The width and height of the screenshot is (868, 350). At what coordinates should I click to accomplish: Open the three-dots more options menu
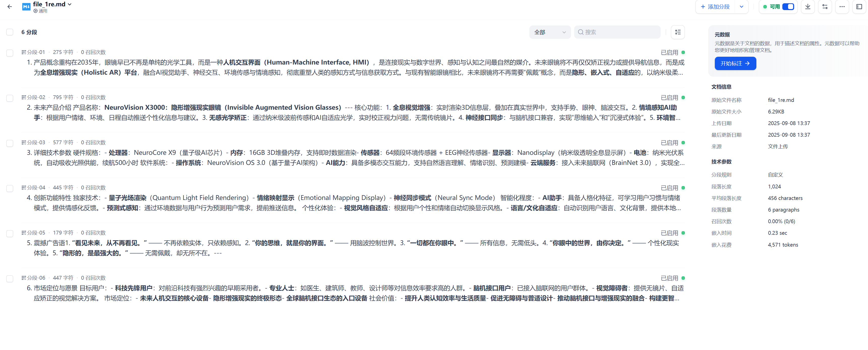pyautogui.click(x=842, y=7)
